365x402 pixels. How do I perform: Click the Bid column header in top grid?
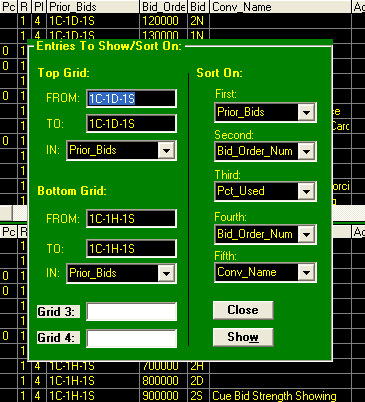[x=199, y=7]
